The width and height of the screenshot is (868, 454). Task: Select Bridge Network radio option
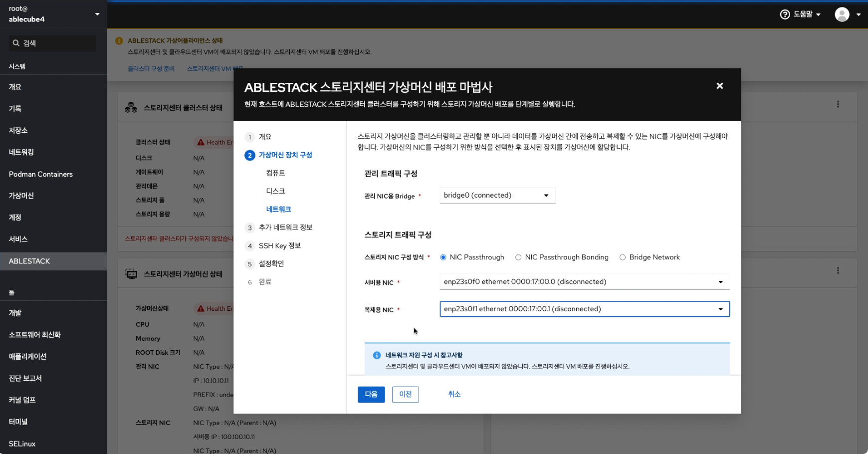(623, 257)
